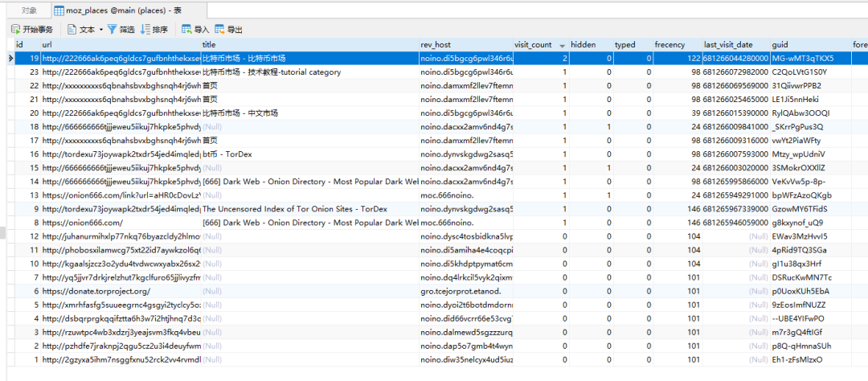Select rev_host cell 'gro.tcejorprot.etanod.'
The height and width of the screenshot is (381, 868).
click(465, 291)
